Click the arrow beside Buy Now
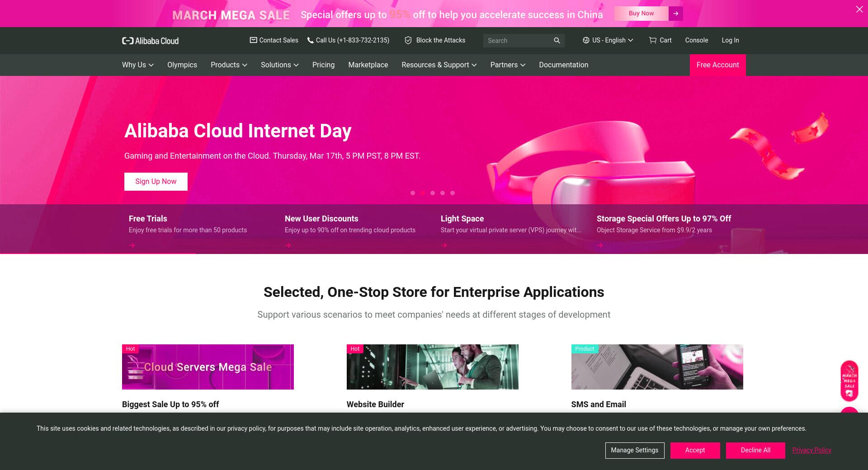The width and height of the screenshot is (868, 470). coord(676,14)
